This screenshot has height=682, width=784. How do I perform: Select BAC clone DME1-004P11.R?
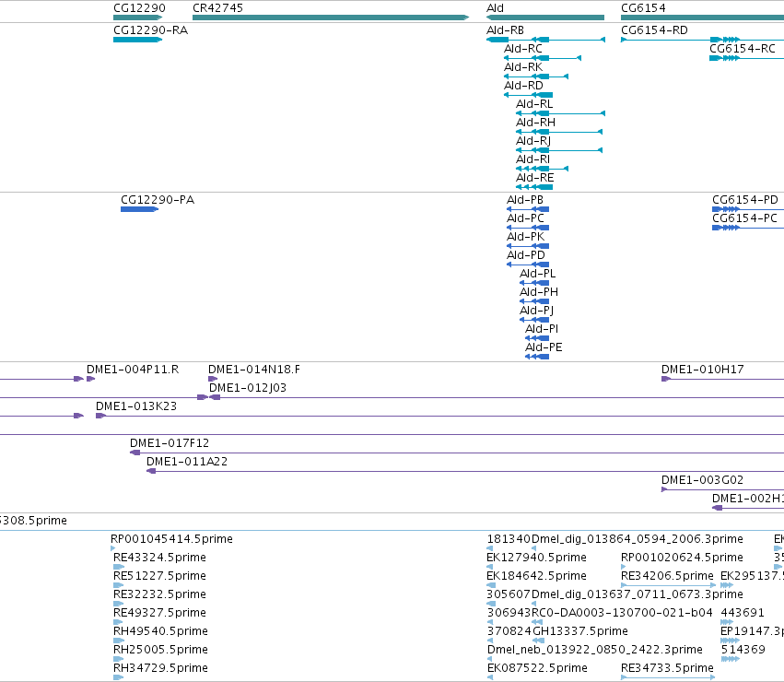pyautogui.click(x=133, y=370)
